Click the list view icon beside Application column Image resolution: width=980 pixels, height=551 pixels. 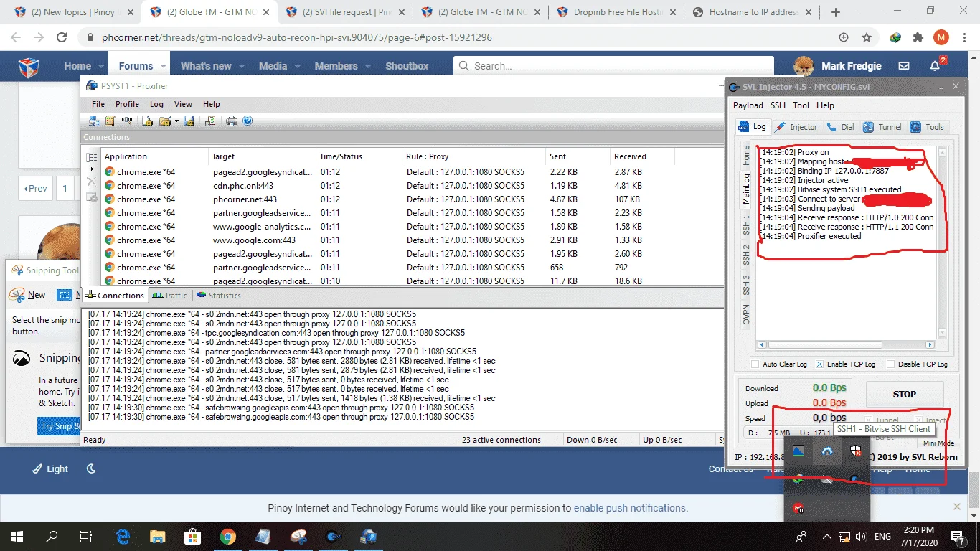coord(91,157)
